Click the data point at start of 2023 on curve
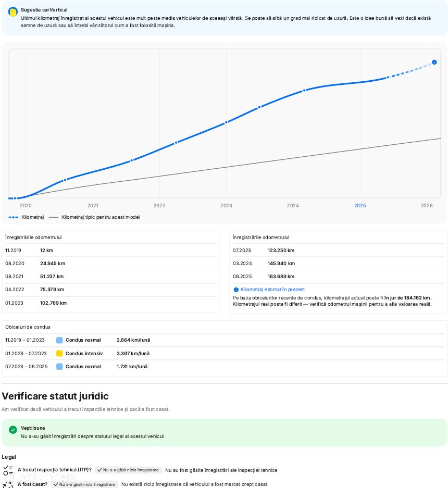 [226, 122]
